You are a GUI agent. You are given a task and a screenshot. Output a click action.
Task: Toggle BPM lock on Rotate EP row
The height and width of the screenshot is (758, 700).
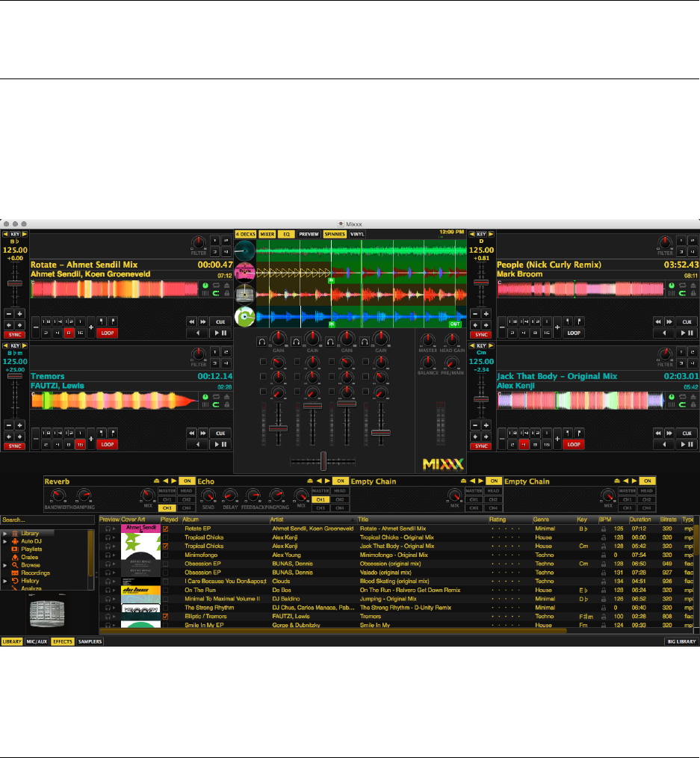click(x=604, y=529)
